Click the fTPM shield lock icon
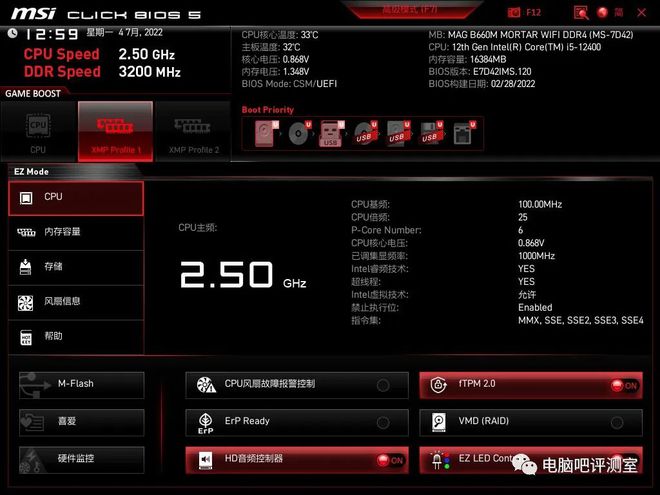Viewport: 660px width, 495px height. (x=439, y=385)
